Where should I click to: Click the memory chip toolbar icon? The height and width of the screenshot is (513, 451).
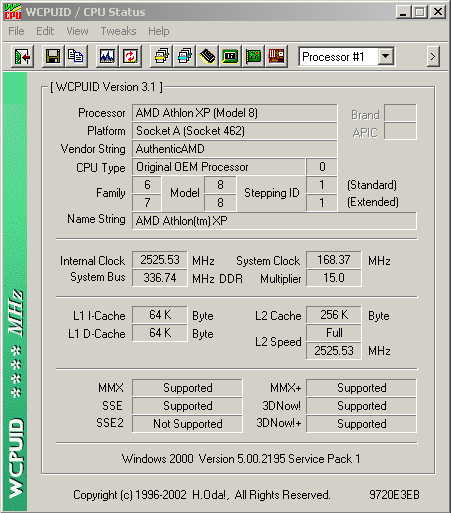207,56
